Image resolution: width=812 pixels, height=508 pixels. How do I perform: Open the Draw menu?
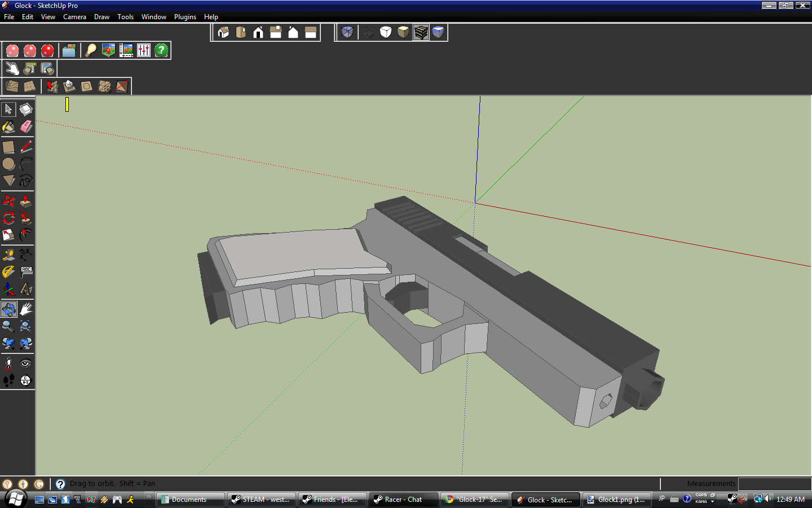101,17
